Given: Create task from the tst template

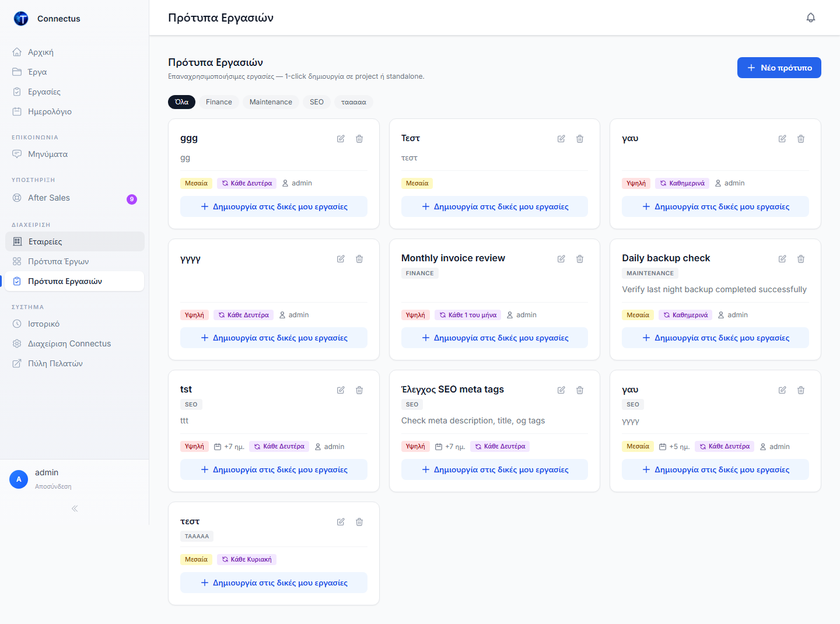Looking at the screenshot, I should pos(274,469).
